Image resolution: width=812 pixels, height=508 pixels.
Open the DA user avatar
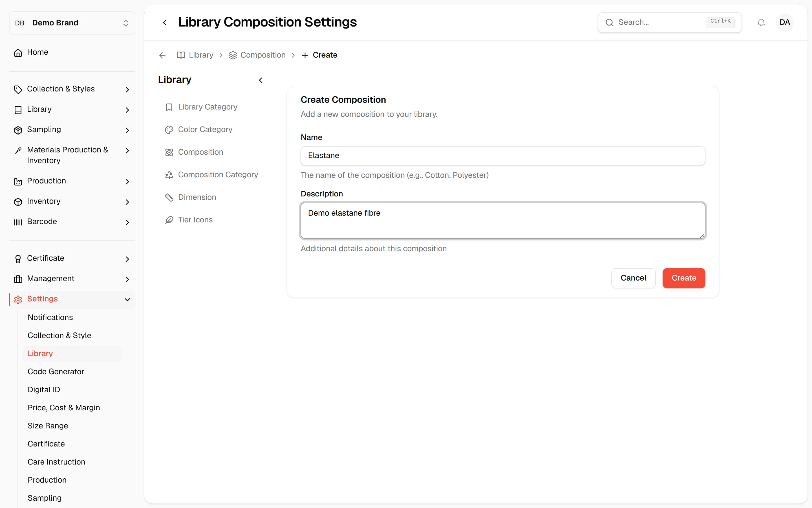click(x=784, y=23)
